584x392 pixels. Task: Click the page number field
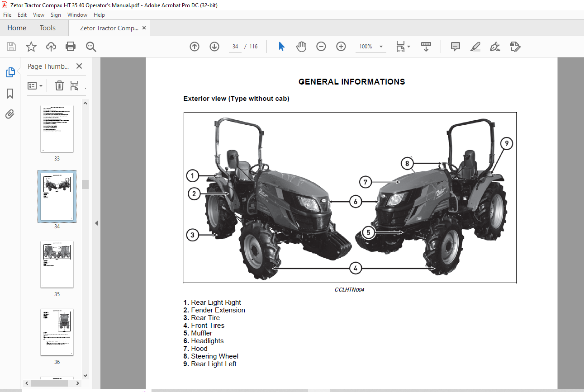235,47
